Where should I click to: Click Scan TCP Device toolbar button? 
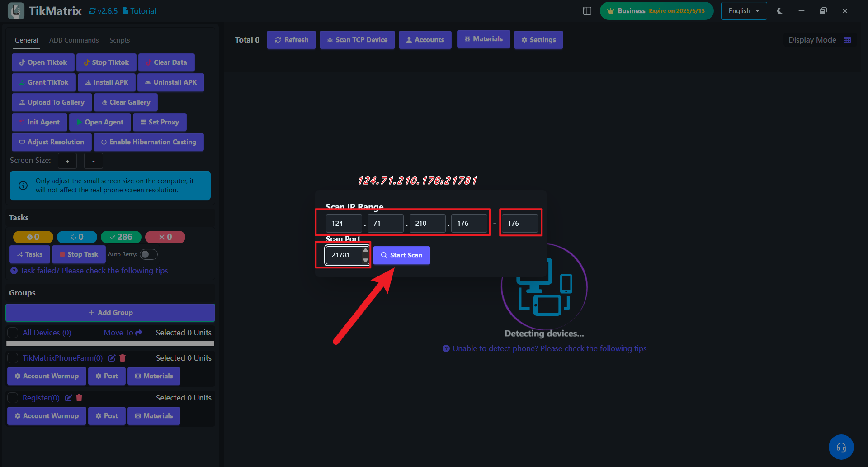357,40
